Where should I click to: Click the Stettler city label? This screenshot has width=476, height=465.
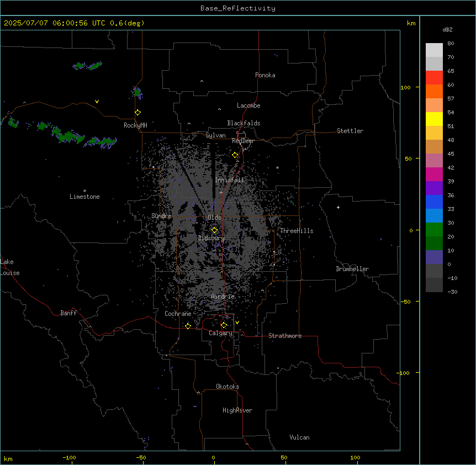[350, 131]
